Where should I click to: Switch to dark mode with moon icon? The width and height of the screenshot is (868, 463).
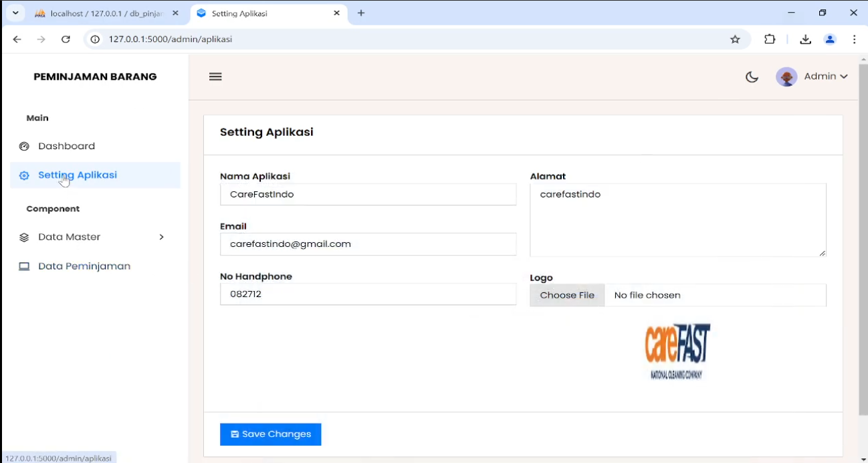(x=752, y=77)
